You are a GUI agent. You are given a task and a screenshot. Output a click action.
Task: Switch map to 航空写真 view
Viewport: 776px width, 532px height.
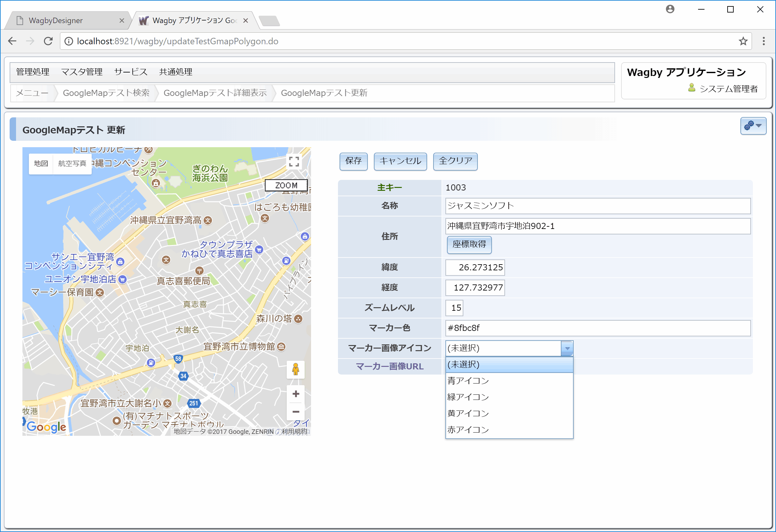pos(72,164)
